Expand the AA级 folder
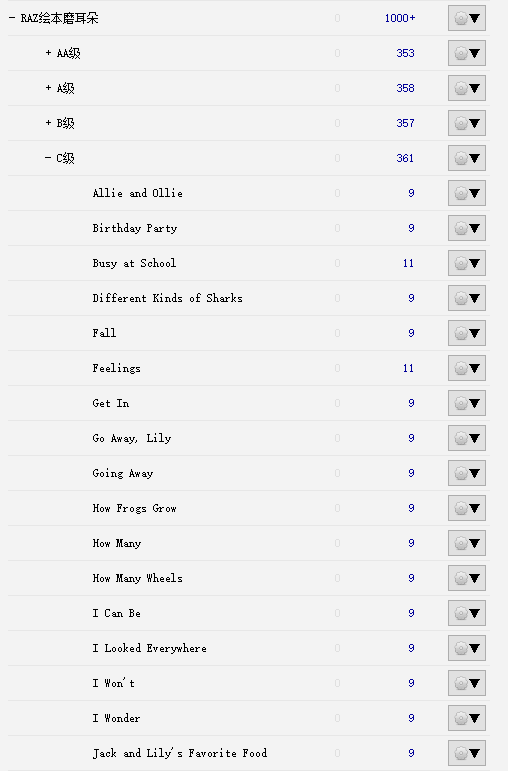Screen dimensions: 508x771 (48, 53)
